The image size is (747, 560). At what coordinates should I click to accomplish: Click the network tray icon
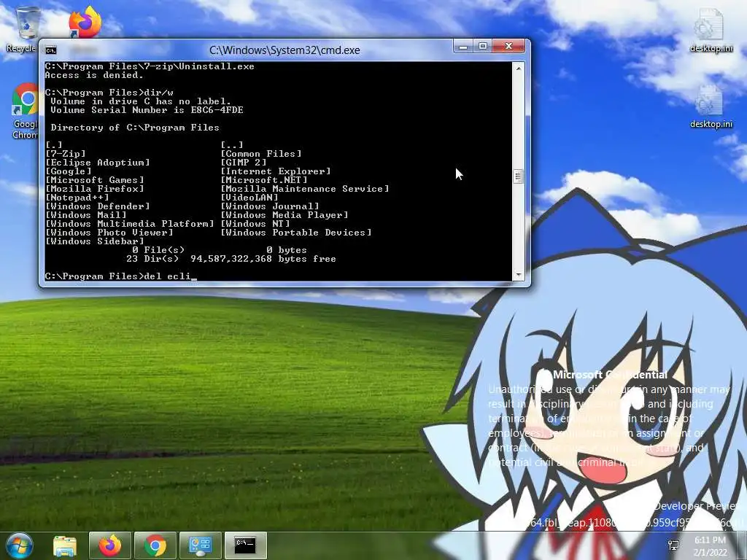[673, 545]
